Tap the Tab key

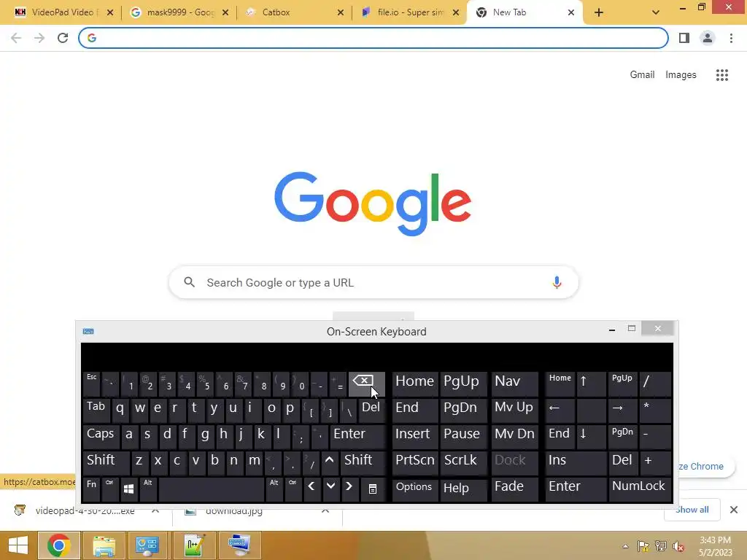pos(96,410)
